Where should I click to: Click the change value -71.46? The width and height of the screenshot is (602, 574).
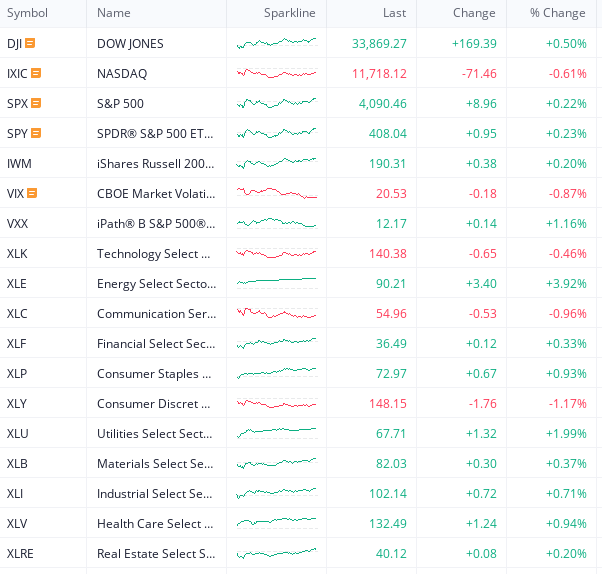pos(479,74)
